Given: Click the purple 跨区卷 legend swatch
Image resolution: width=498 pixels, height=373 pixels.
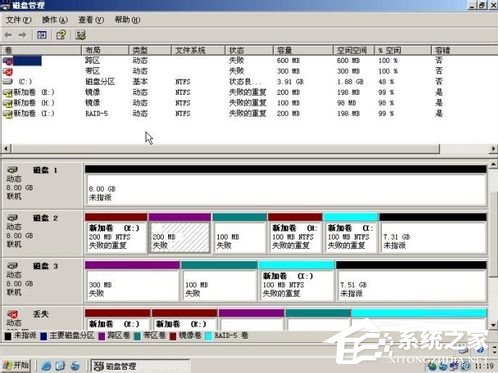Looking at the screenshot, I should 102,336.
